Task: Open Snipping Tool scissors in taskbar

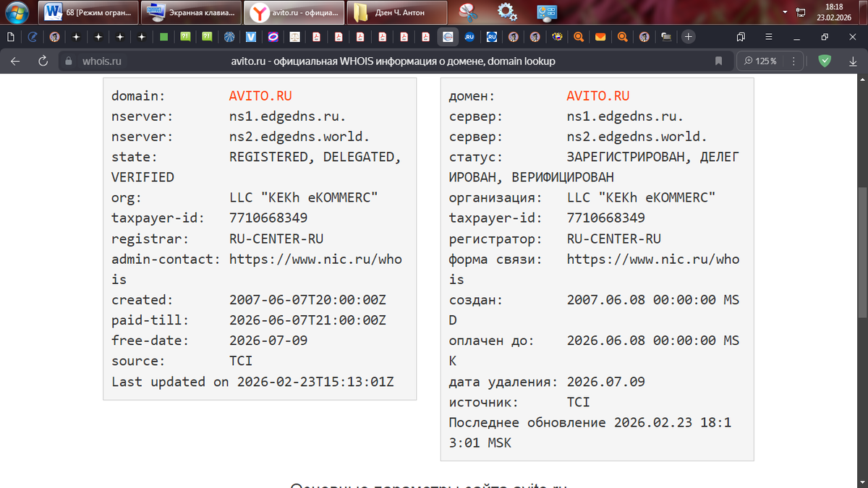Action: tap(469, 12)
